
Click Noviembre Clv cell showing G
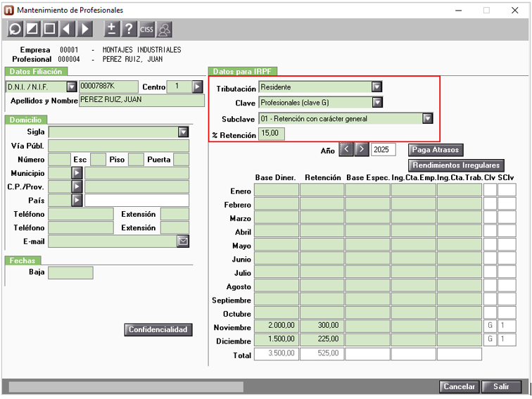490,326
